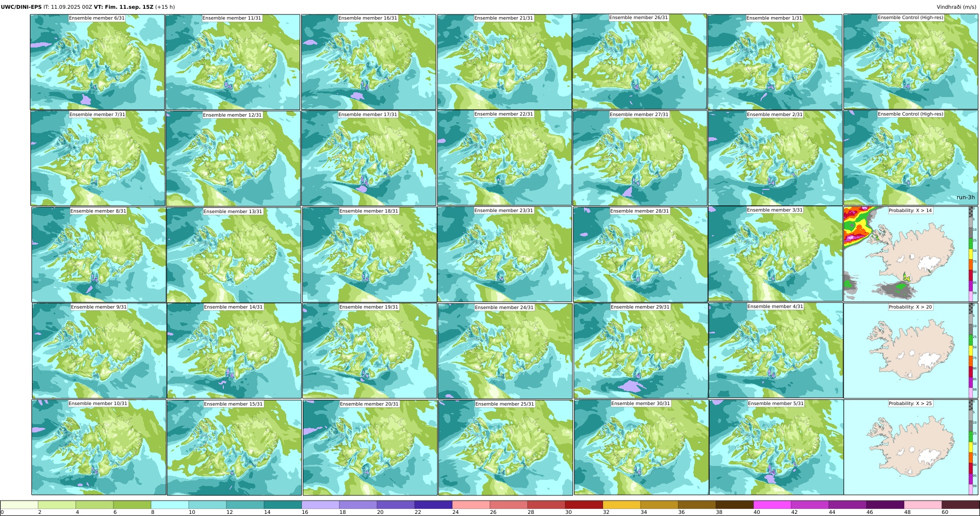980x516 pixels.
Task: Select the light cyan 8–10 m/s legend swatch
Action: click(170, 505)
